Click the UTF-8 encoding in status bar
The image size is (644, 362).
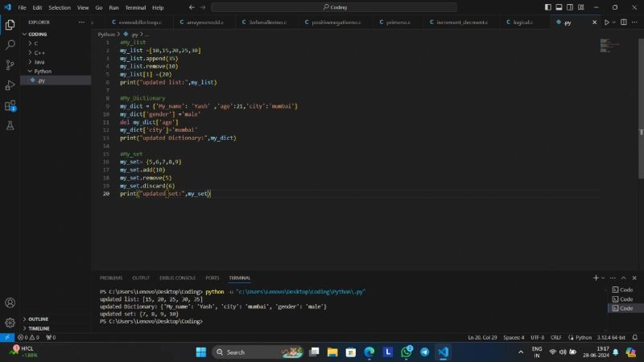pyautogui.click(x=538, y=337)
